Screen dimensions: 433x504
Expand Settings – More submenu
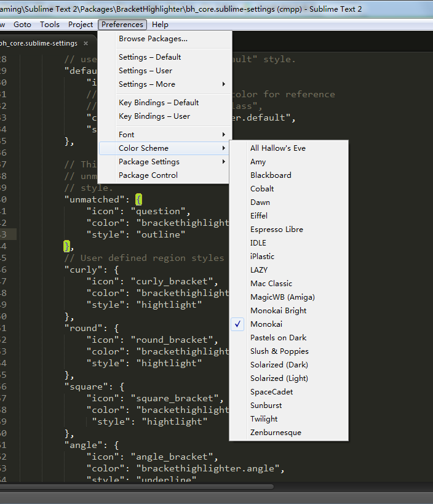165,84
